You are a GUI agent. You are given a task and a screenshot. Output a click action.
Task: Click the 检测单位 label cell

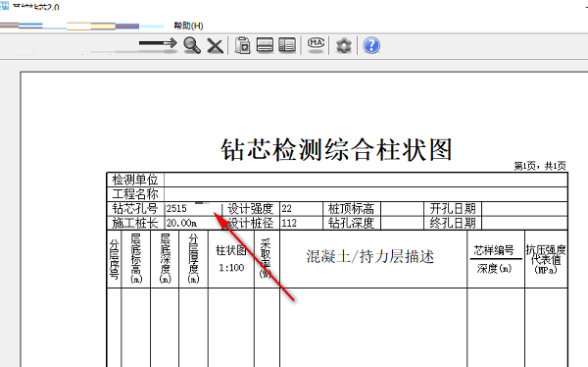pyautogui.click(x=135, y=180)
